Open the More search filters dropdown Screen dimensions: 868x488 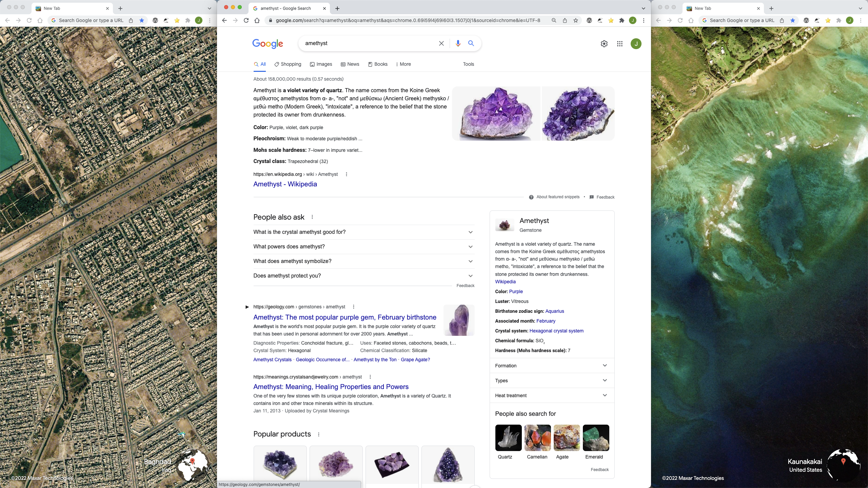(403, 64)
